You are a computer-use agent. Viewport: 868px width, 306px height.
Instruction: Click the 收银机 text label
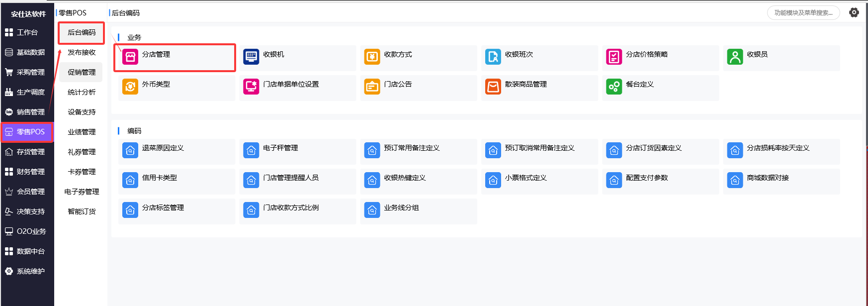click(x=273, y=54)
